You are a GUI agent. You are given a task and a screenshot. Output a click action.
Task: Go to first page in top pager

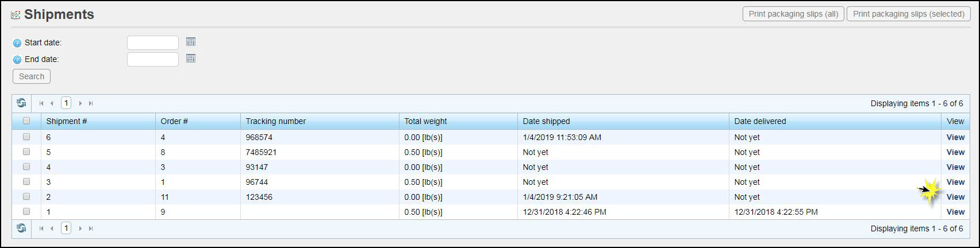(41, 103)
